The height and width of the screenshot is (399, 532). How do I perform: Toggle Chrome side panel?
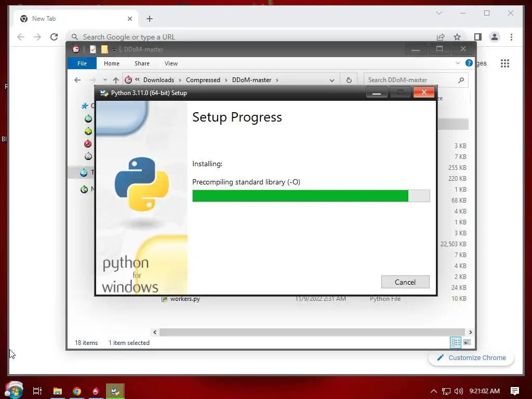[x=478, y=37]
